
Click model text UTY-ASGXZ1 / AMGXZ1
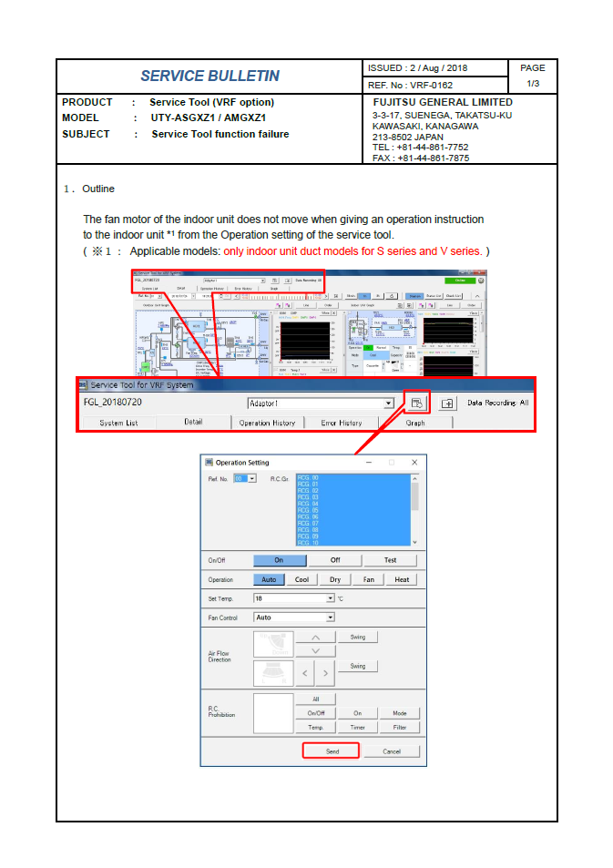coord(209,117)
